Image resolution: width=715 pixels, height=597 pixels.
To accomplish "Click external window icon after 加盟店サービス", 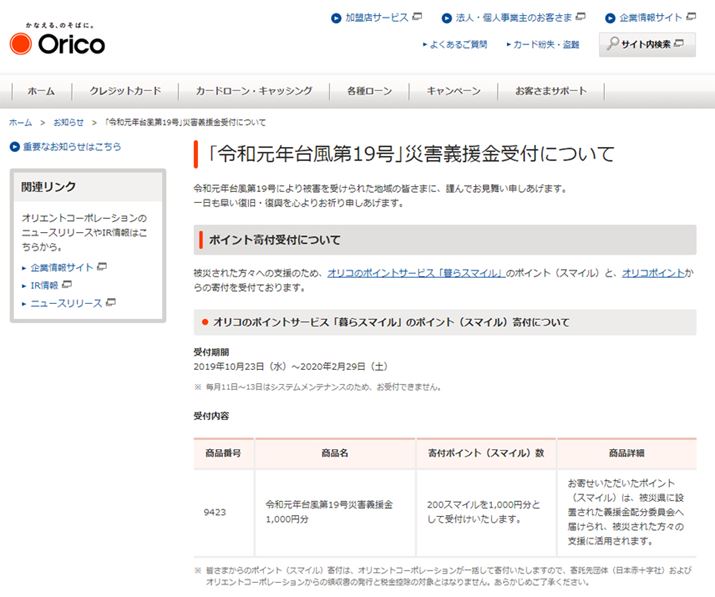I will [x=417, y=17].
